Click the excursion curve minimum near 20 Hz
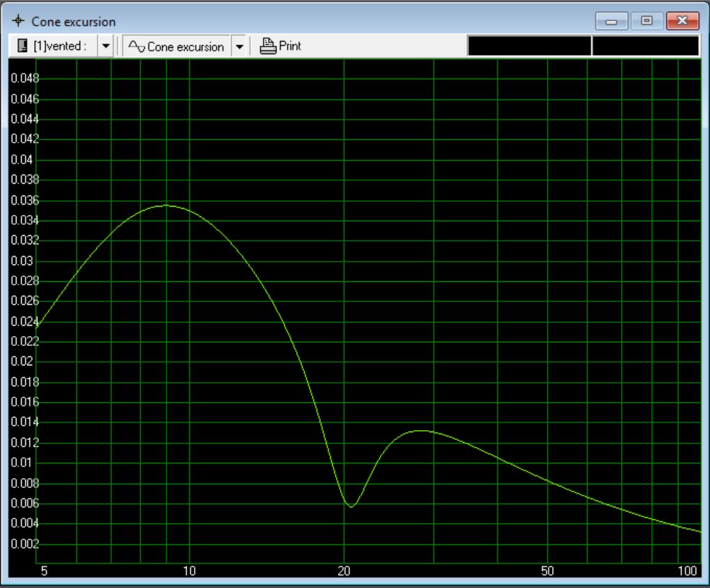The image size is (710, 588). click(x=351, y=506)
